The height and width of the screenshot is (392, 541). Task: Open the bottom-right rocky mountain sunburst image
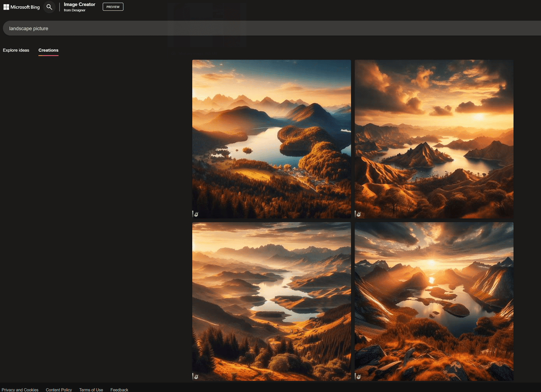434,301
